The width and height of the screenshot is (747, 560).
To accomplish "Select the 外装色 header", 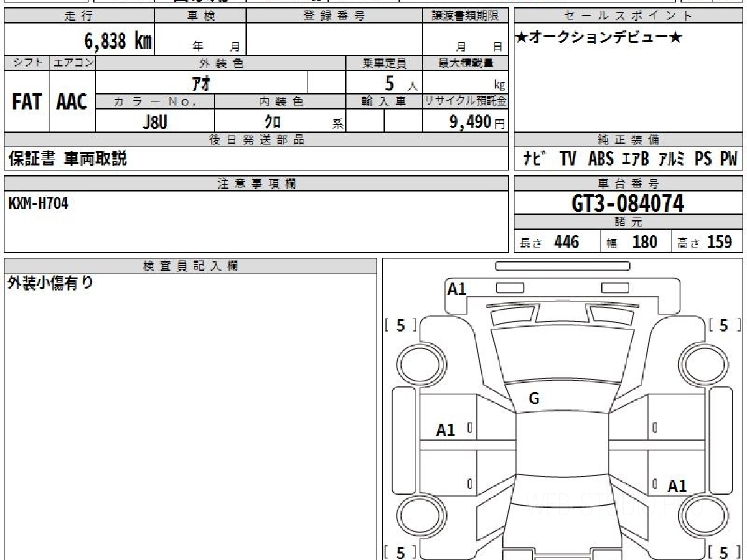I will click(221, 63).
